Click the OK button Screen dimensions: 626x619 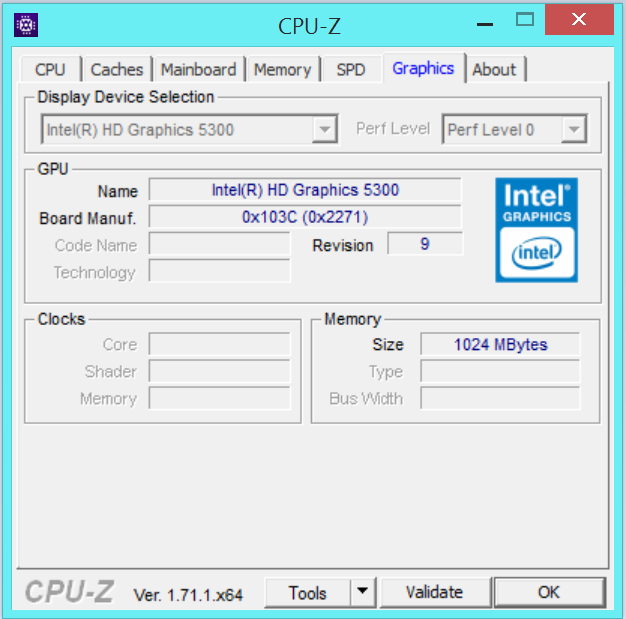point(548,592)
